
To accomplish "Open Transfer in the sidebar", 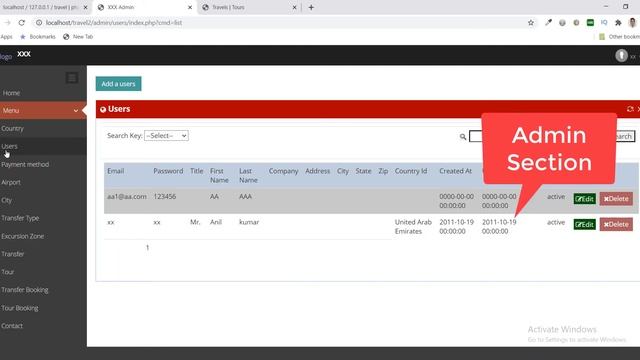I will point(12,254).
